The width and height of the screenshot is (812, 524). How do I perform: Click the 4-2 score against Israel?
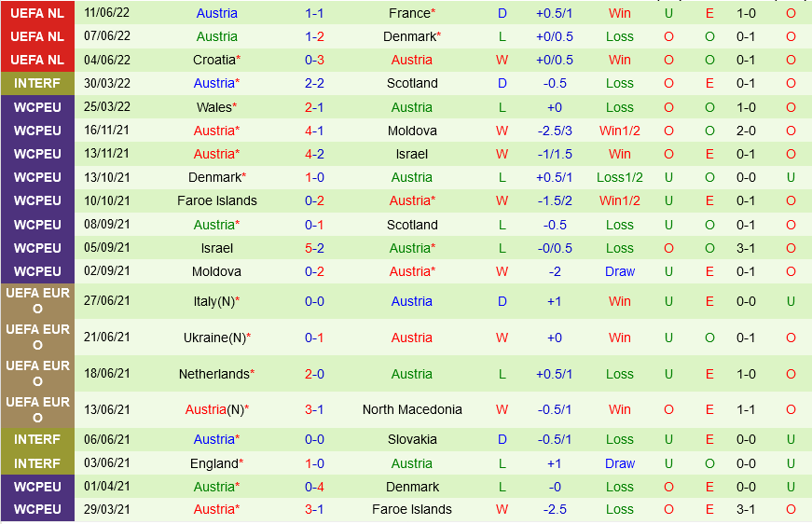[314, 154]
